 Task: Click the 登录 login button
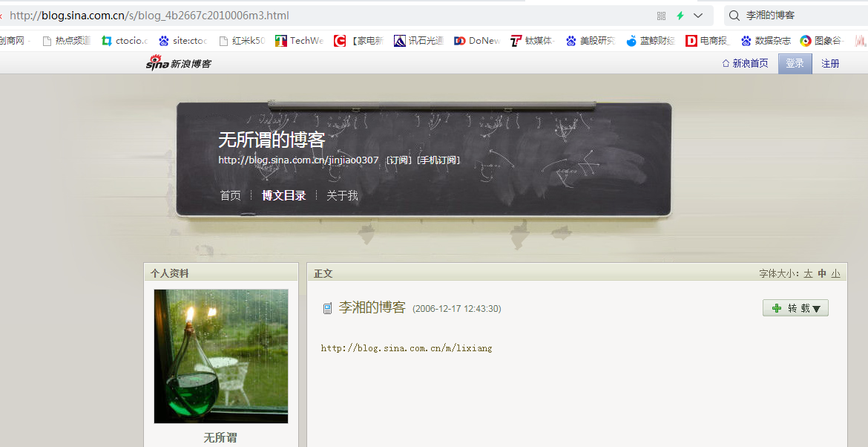tap(795, 64)
